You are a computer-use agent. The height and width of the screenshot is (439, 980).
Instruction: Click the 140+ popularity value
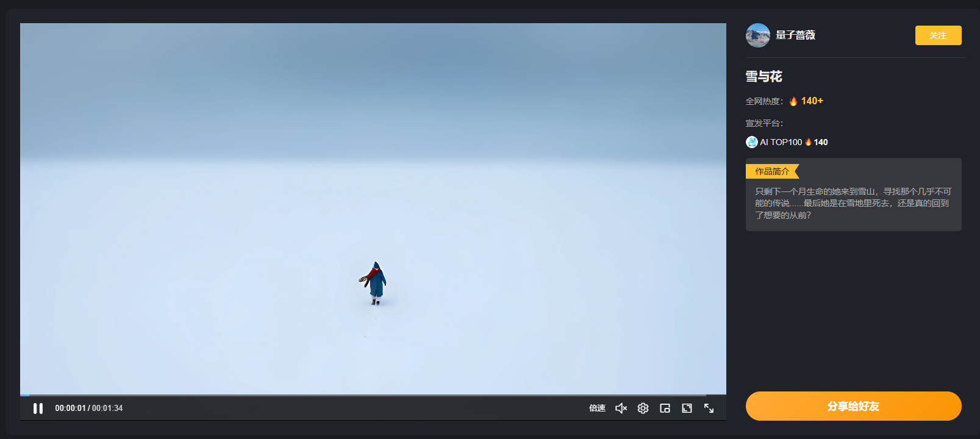pos(812,101)
